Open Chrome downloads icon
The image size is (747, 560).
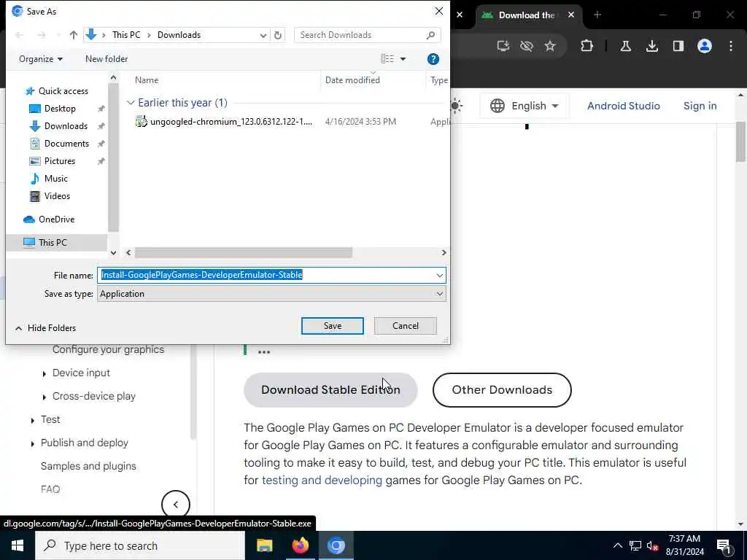(x=651, y=46)
